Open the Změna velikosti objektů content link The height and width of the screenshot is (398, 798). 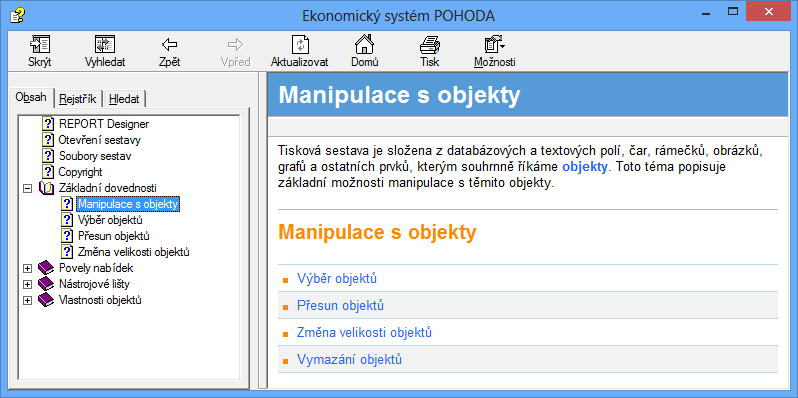pos(364,333)
